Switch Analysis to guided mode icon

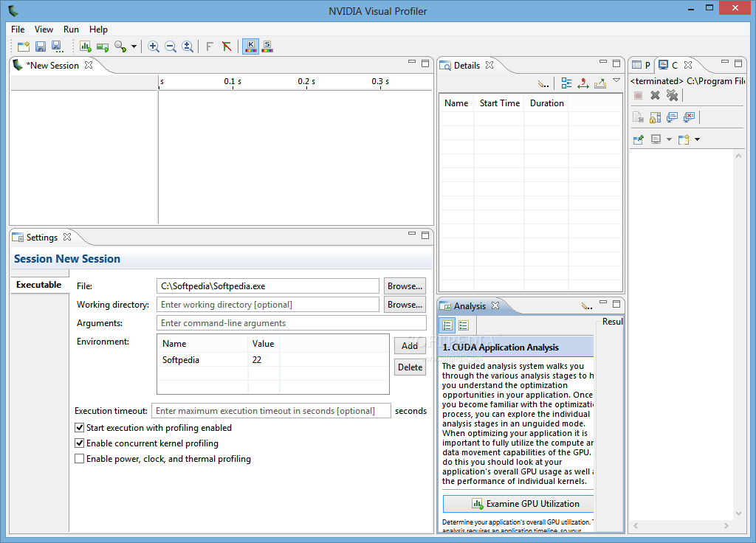(x=447, y=325)
